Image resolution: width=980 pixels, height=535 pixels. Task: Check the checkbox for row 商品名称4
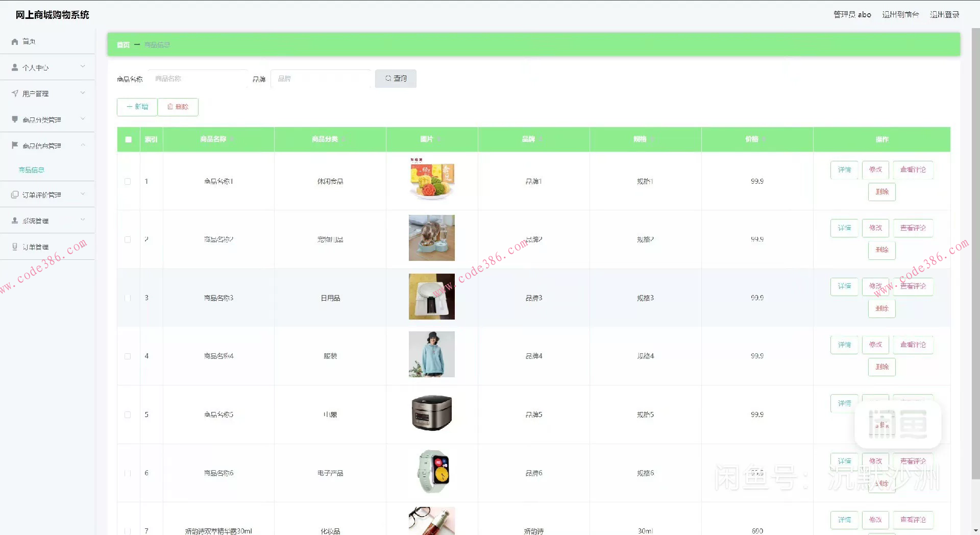128,356
